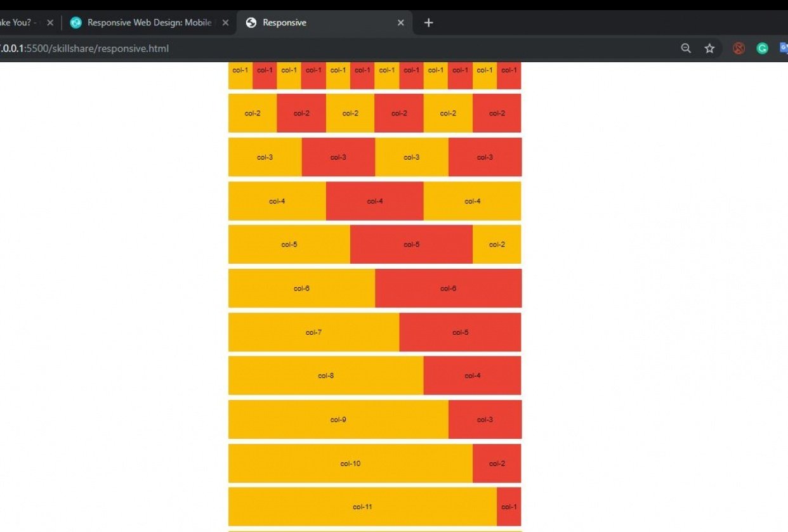Click the red col-6 block
The height and width of the screenshot is (532, 788).
click(448, 289)
